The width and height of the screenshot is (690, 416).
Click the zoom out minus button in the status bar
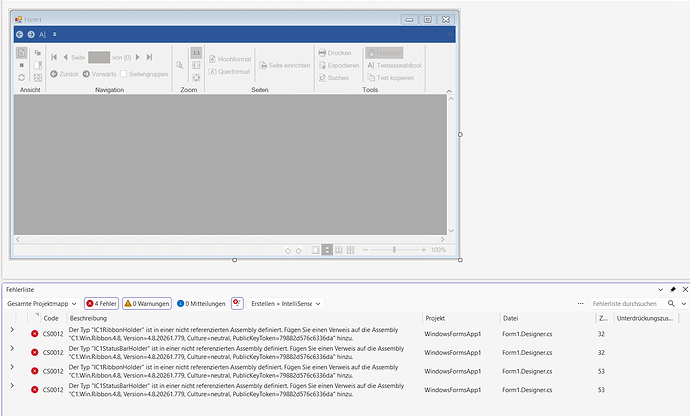click(x=365, y=250)
